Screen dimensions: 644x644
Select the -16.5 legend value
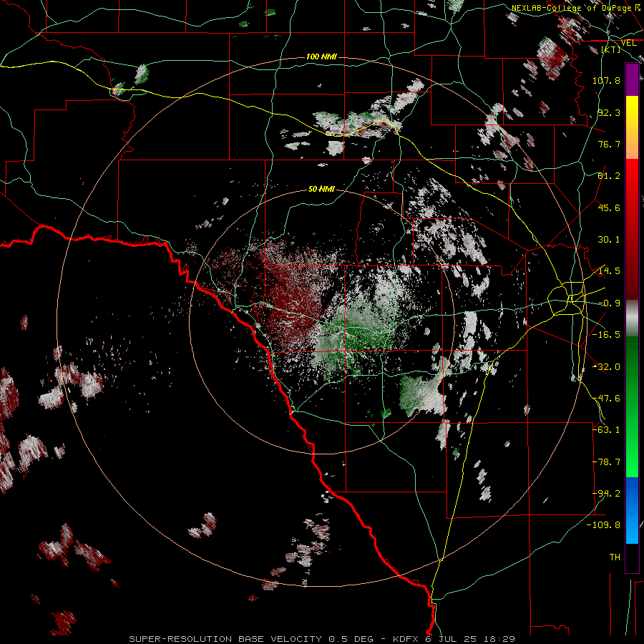tap(606, 335)
